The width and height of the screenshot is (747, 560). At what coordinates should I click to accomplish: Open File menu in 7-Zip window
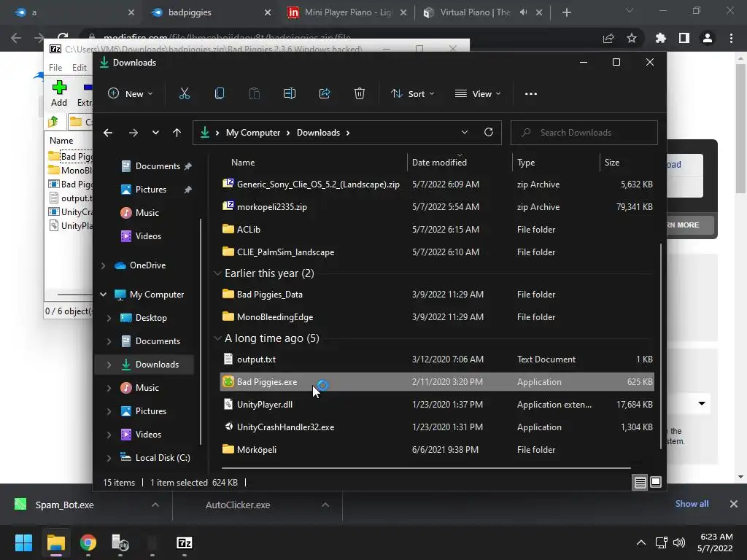55,68
